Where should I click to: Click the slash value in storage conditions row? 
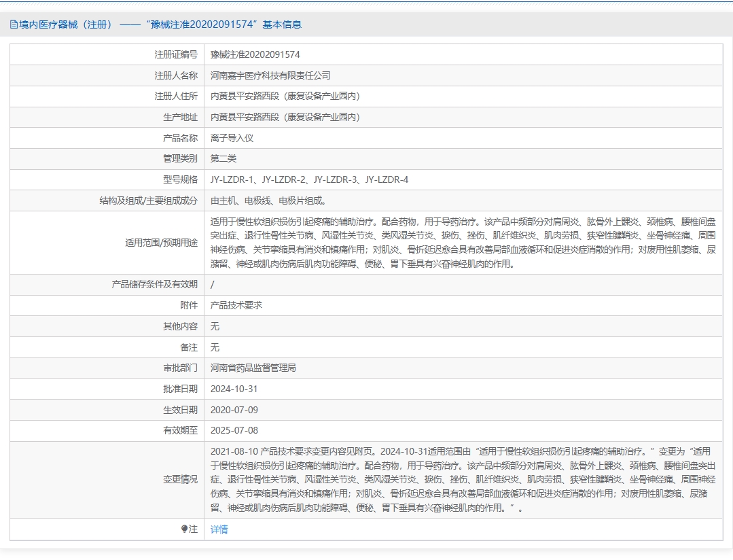tap(212, 285)
